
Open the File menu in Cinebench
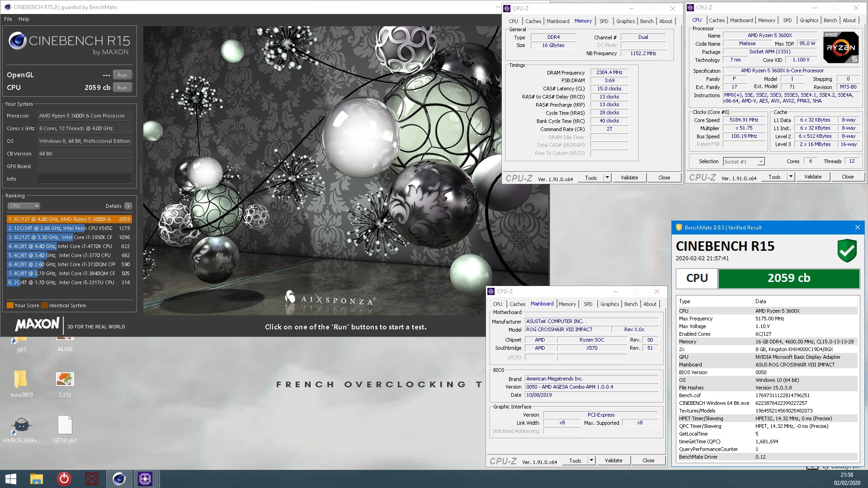[x=8, y=19]
